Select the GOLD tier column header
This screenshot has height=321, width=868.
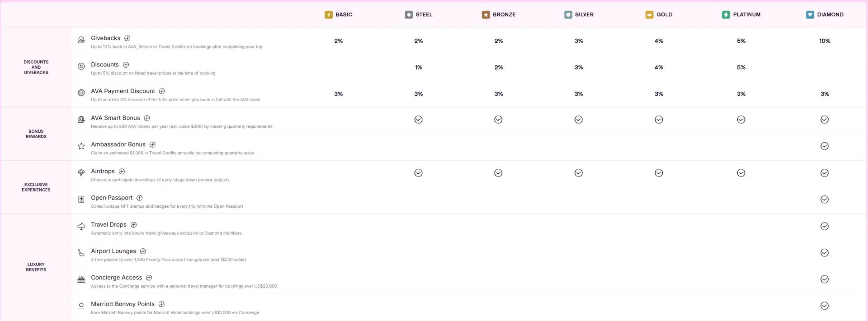[659, 15]
